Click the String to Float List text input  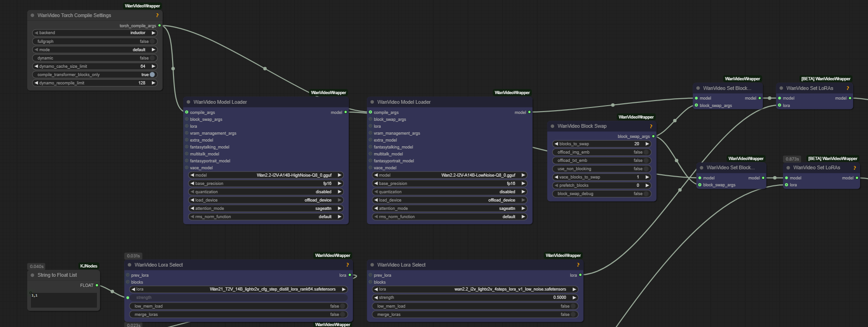pos(64,300)
